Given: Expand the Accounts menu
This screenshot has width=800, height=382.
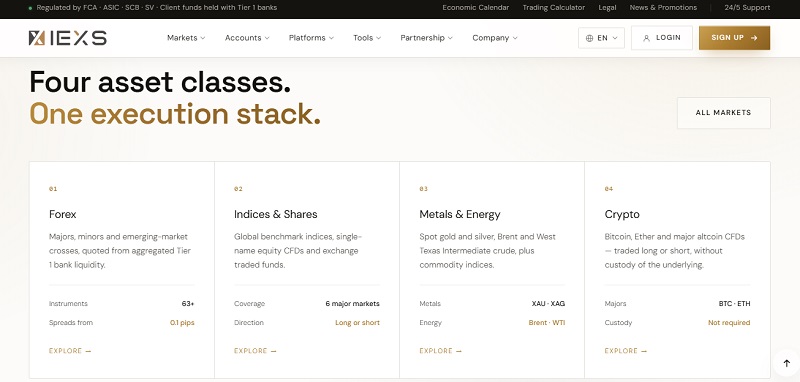Looking at the screenshot, I should tap(247, 38).
